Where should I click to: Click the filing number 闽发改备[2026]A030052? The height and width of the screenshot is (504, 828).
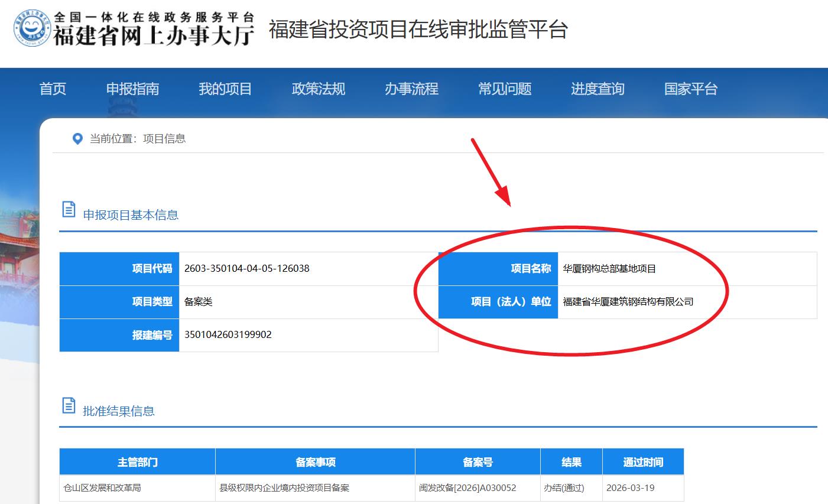pyautogui.click(x=467, y=488)
